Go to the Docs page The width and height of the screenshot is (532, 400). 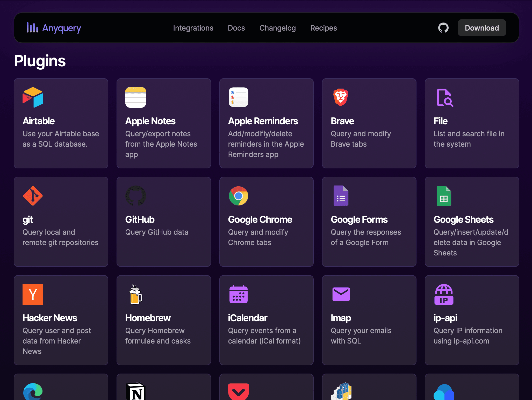(236, 28)
